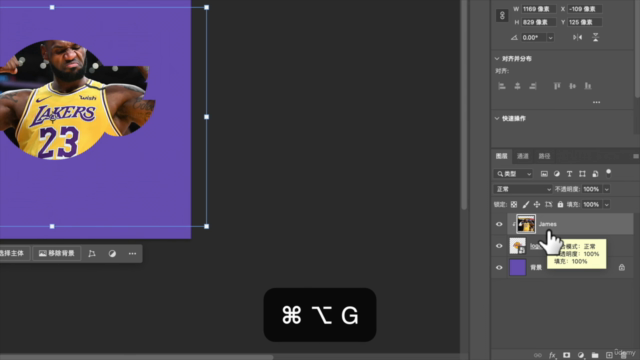640x360 pixels.
Task: Toggle layer filtering on/off switch
Action: (x=608, y=173)
